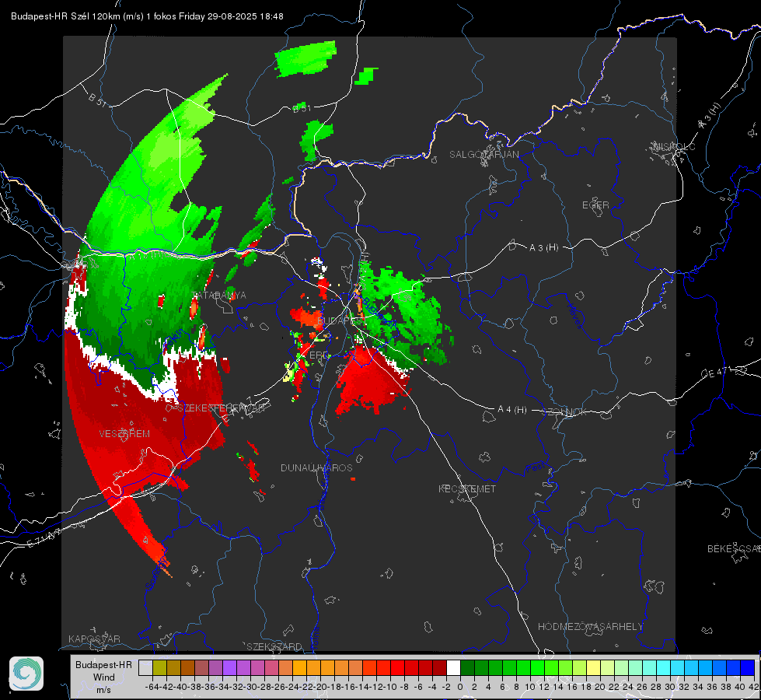Click the MISKOLC city label

point(674,146)
